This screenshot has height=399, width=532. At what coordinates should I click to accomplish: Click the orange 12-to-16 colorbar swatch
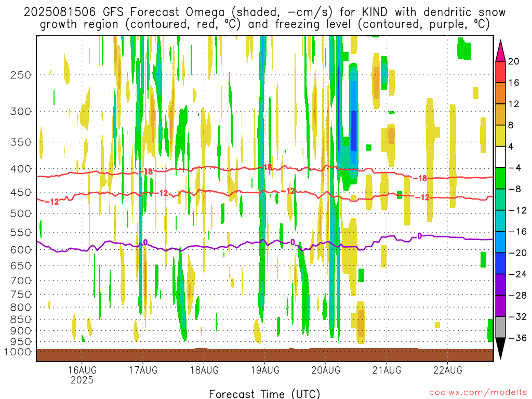[x=500, y=93]
